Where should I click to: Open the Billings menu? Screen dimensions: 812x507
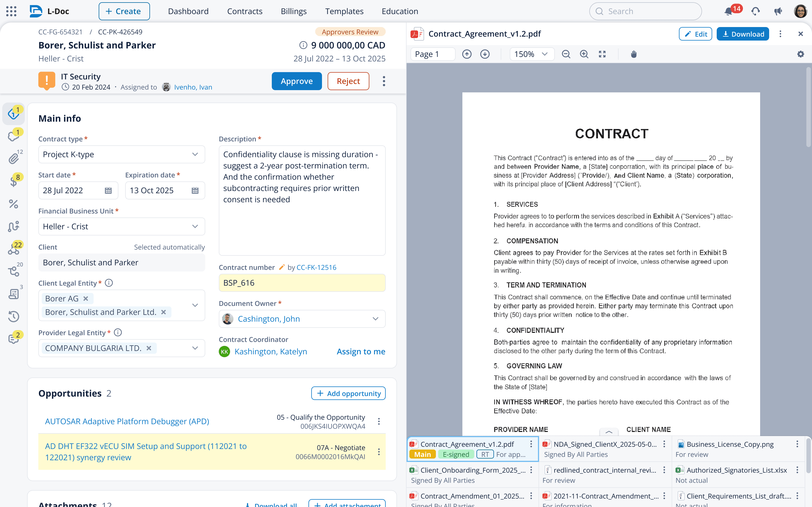294,11
